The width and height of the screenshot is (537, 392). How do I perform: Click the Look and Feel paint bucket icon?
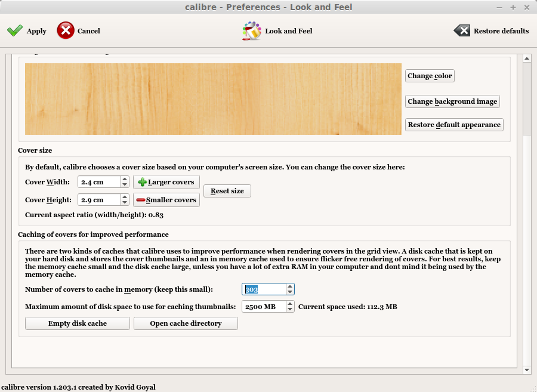(x=252, y=31)
